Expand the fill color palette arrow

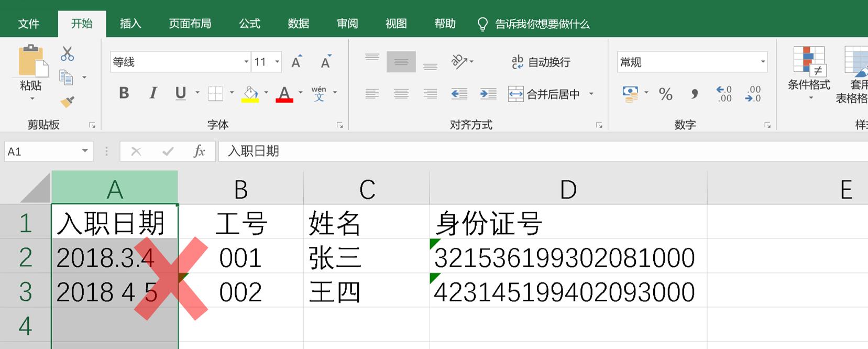click(x=266, y=93)
